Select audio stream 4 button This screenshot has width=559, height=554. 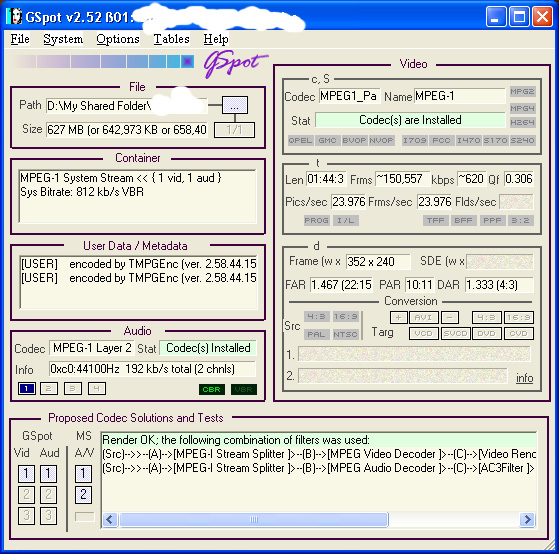tap(97, 389)
